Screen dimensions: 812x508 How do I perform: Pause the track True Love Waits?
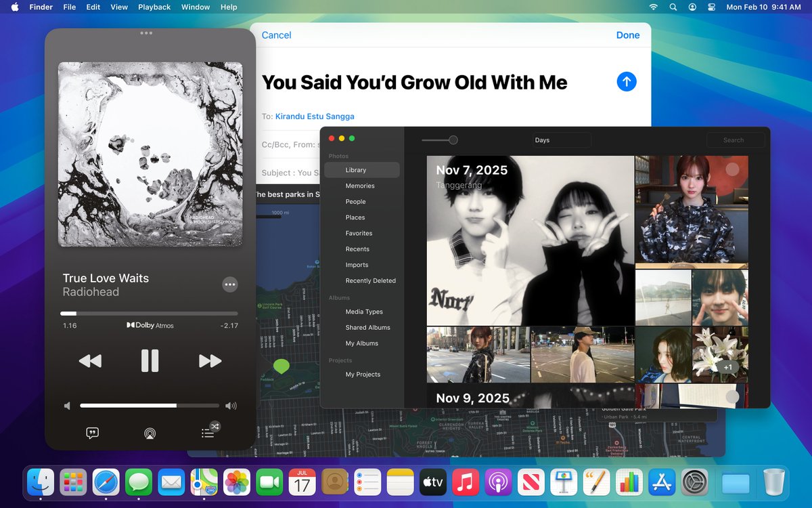(150, 361)
